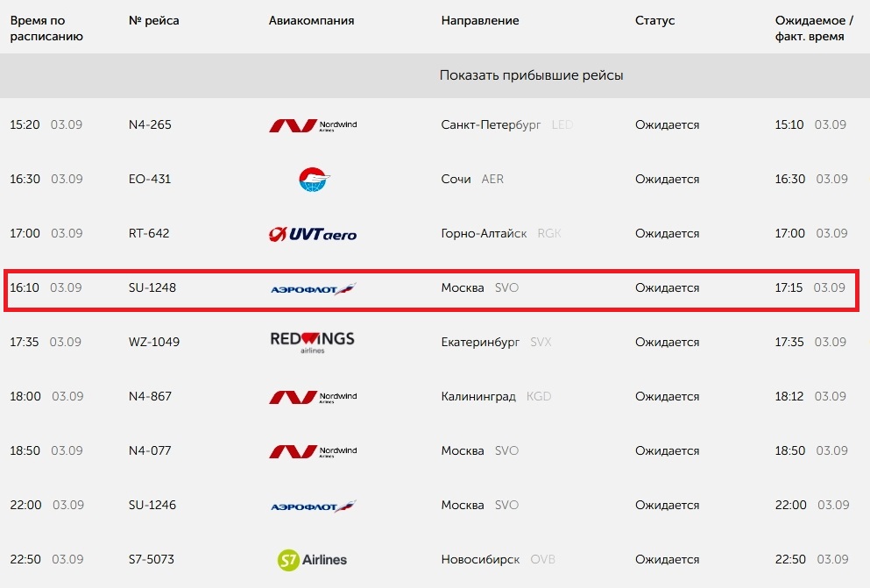
Task: Click the Red Wings airlines logo
Action: 313,342
